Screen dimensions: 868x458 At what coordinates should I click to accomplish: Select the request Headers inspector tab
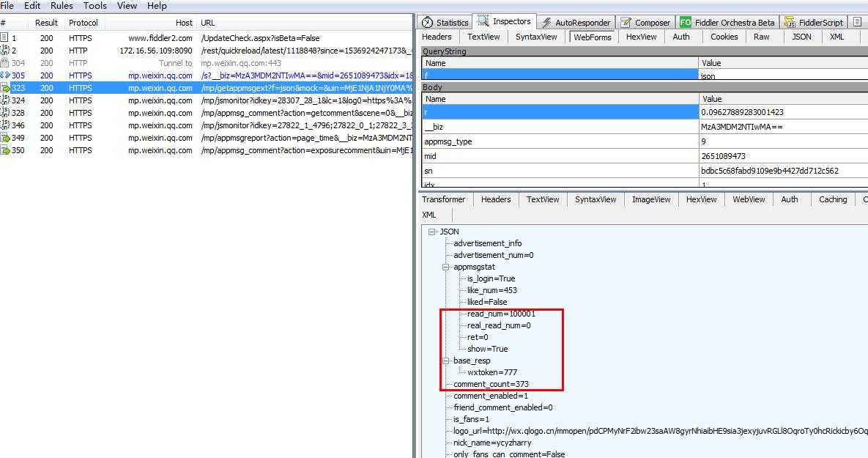click(x=437, y=37)
